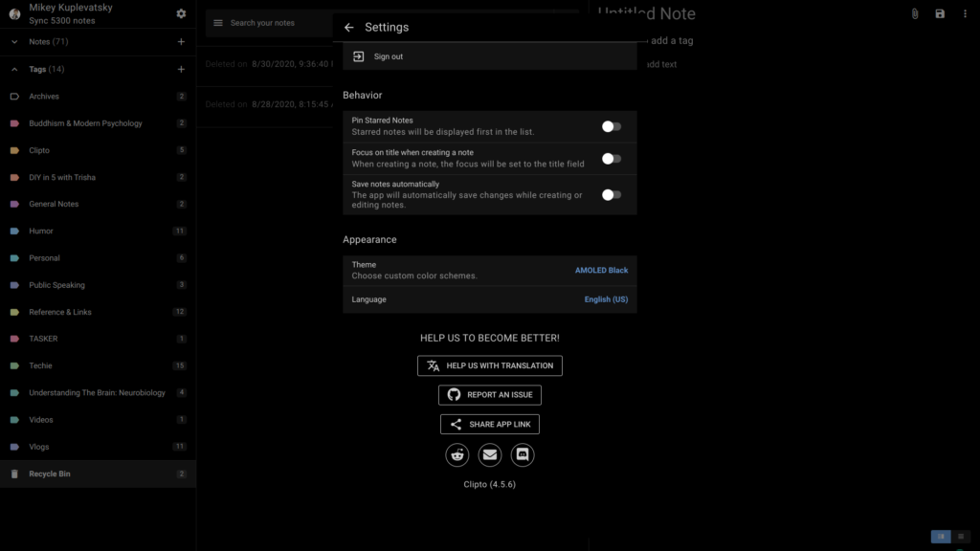Click the attachment paperclip icon
The image size is (980, 551).
914,13
